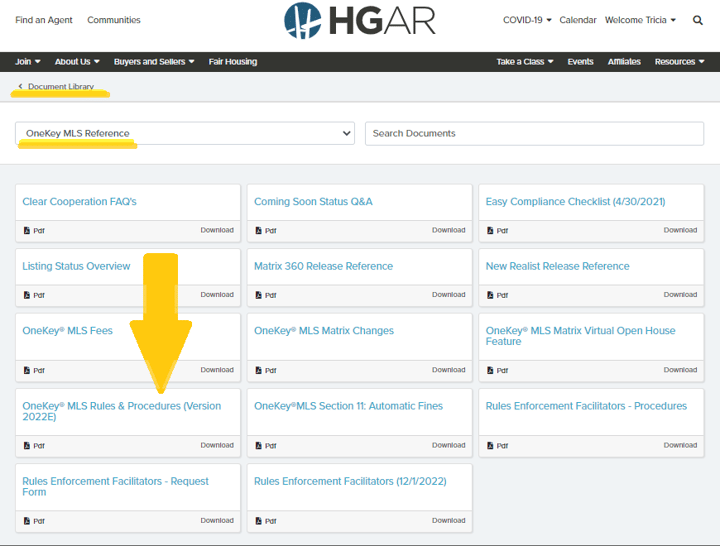This screenshot has height=546, width=720.
Task: Click PDF icon on Section 11 Automatic Fines card
Action: (x=259, y=445)
